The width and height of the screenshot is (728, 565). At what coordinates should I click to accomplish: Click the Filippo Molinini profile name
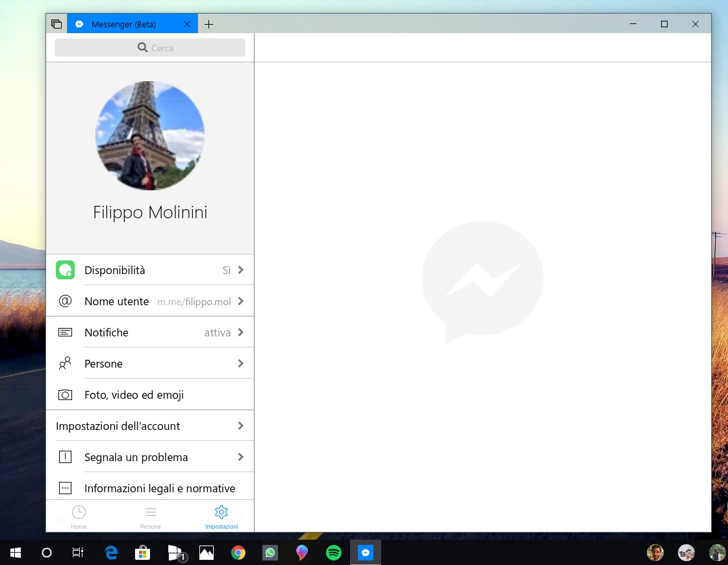pos(150,212)
